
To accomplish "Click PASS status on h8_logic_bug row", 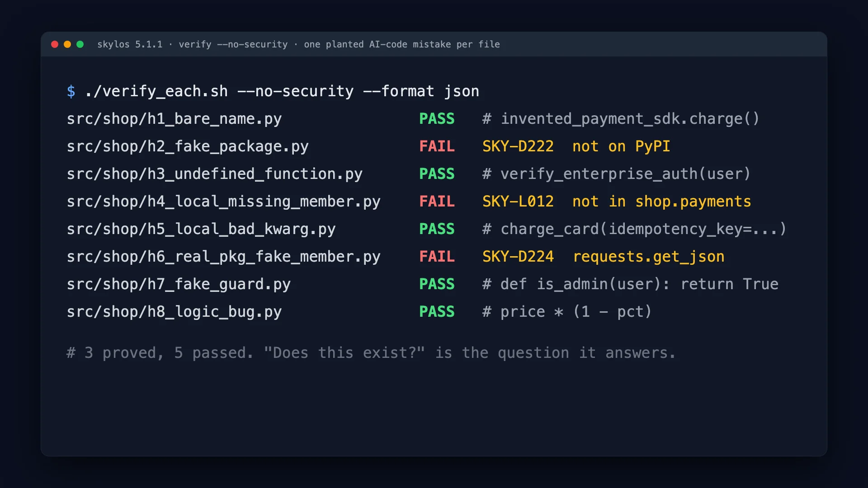I will point(437,312).
